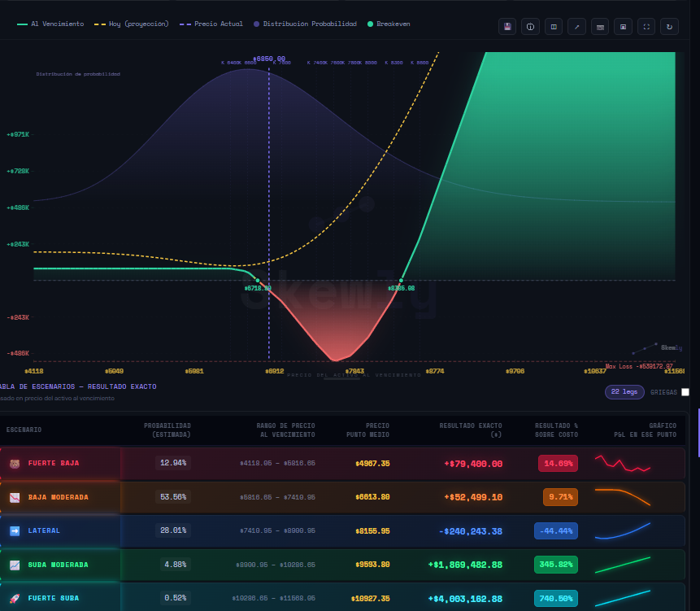Viewport: 700px width, 611px height.
Task: Toggle the 'Hoy (proyección)' legend series
Action: pyautogui.click(x=131, y=24)
